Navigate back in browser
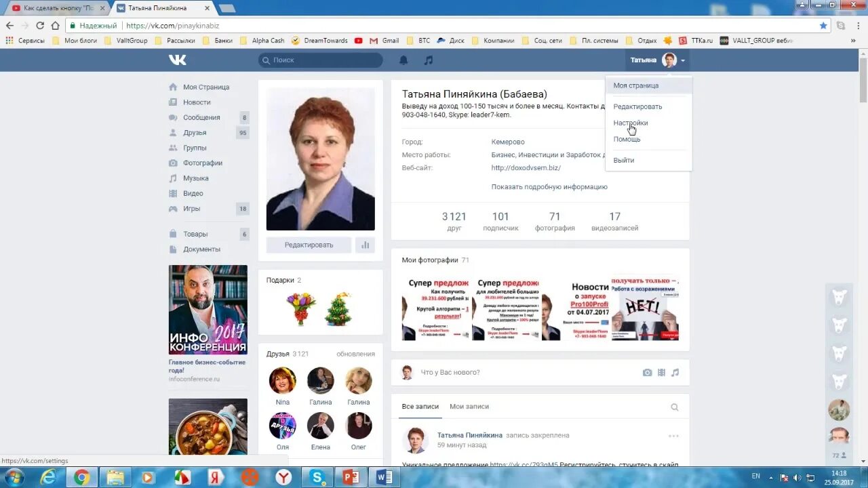 coord(9,26)
